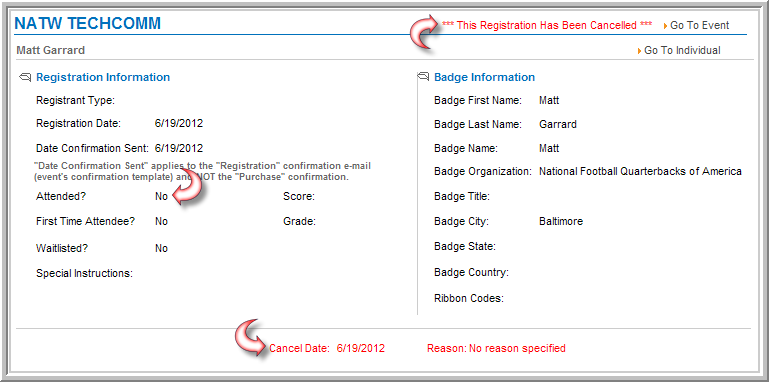Click the Waitlisted? No value
This screenshot has width=769, height=382.
point(161,248)
